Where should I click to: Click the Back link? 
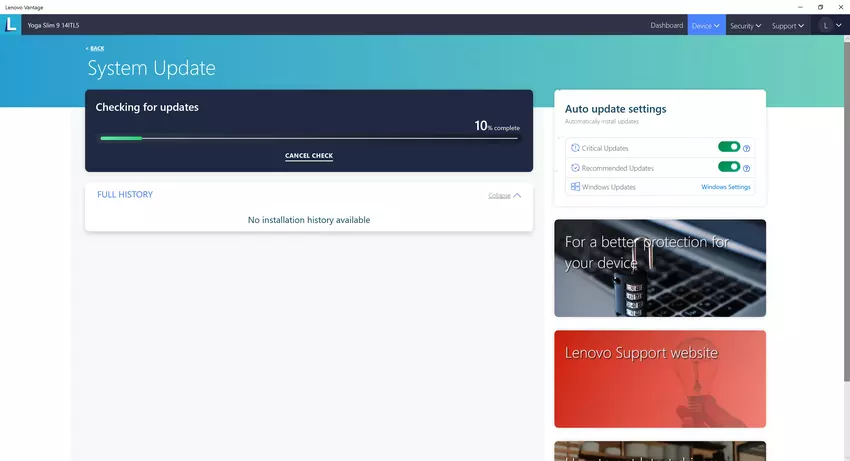[95, 48]
